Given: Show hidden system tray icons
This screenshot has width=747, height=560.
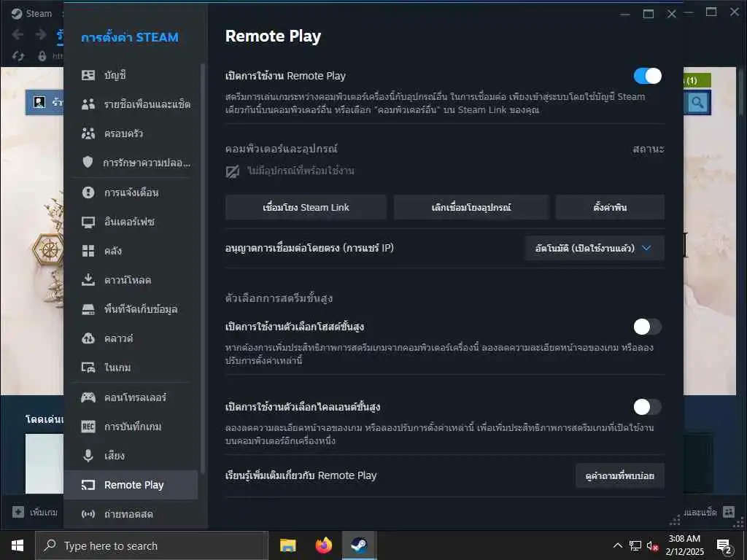Looking at the screenshot, I should point(617,545).
